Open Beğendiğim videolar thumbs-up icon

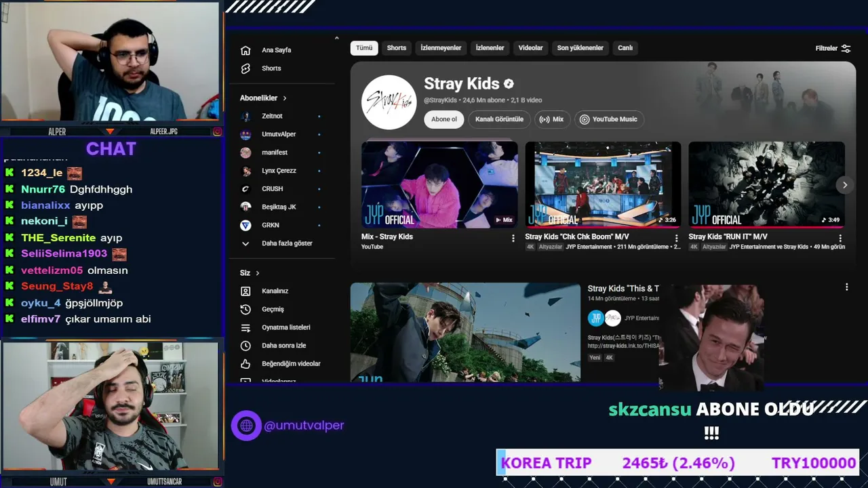pyautogui.click(x=245, y=364)
